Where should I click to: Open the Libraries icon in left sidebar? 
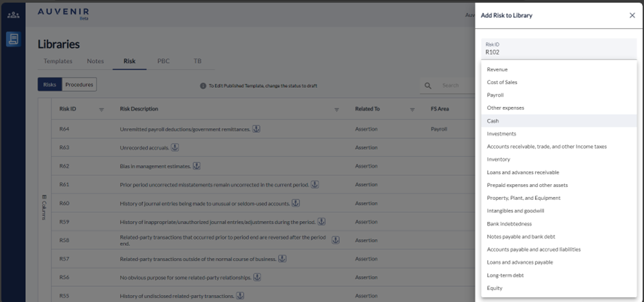13,39
